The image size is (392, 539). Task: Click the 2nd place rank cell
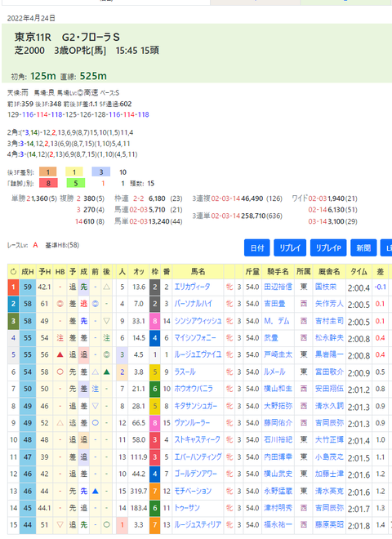pyautogui.click(x=13, y=304)
